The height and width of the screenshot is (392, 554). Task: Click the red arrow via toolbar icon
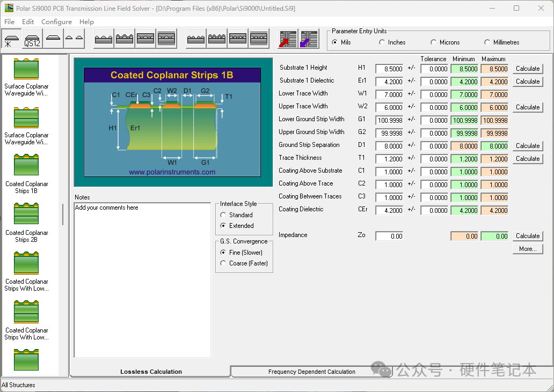pyautogui.click(x=288, y=39)
